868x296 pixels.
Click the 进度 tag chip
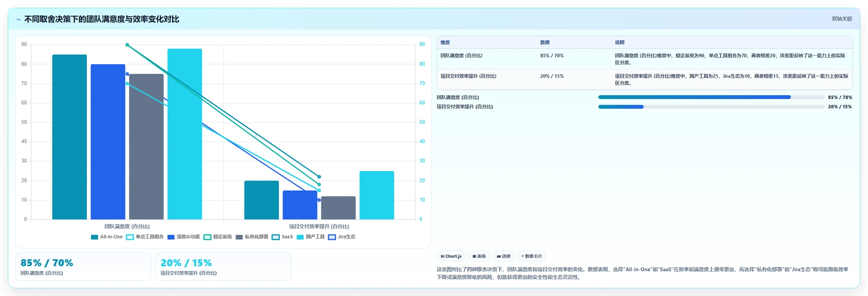(503, 256)
